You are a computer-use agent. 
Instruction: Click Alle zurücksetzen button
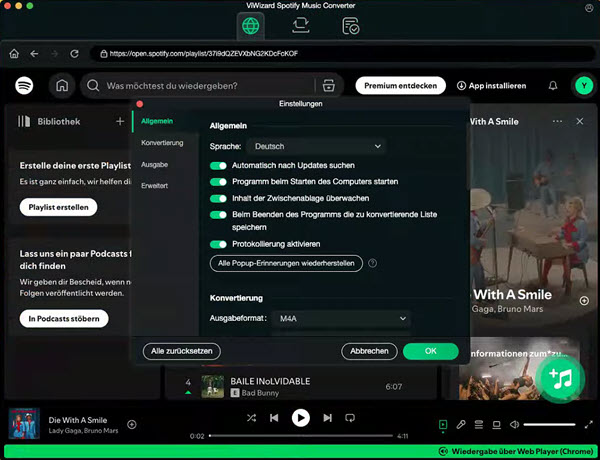(182, 351)
